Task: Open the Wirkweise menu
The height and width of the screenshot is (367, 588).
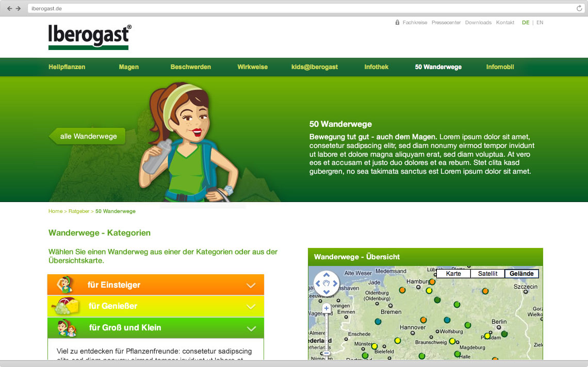Action: (252, 67)
